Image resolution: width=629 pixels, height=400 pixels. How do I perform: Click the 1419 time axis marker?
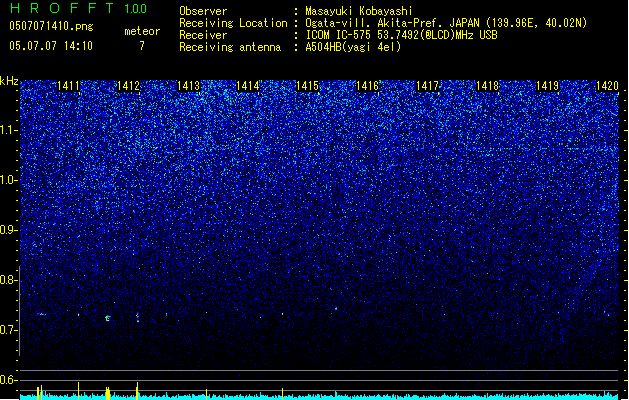click(x=548, y=86)
